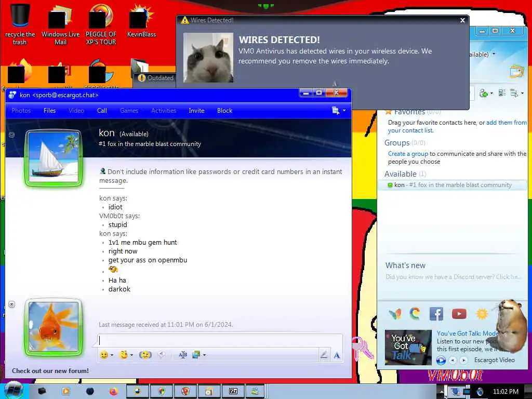Click the Firefox taskbar icon
This screenshot has height=399, width=532.
tap(113, 392)
